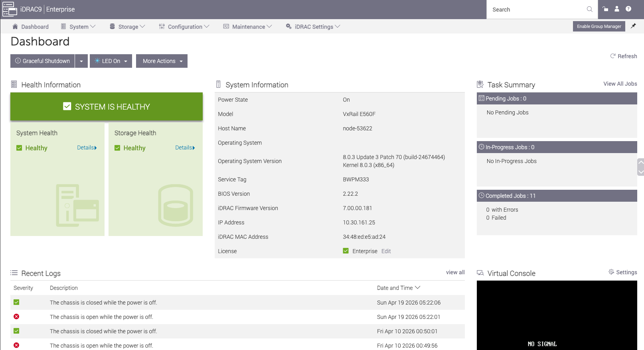The image size is (644, 350).
Task: Click the In-Progress Jobs clock icon
Action: point(482,147)
